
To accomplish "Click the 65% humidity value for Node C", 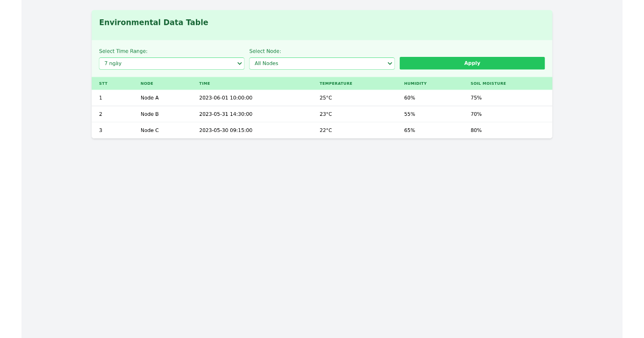I will coord(409,130).
